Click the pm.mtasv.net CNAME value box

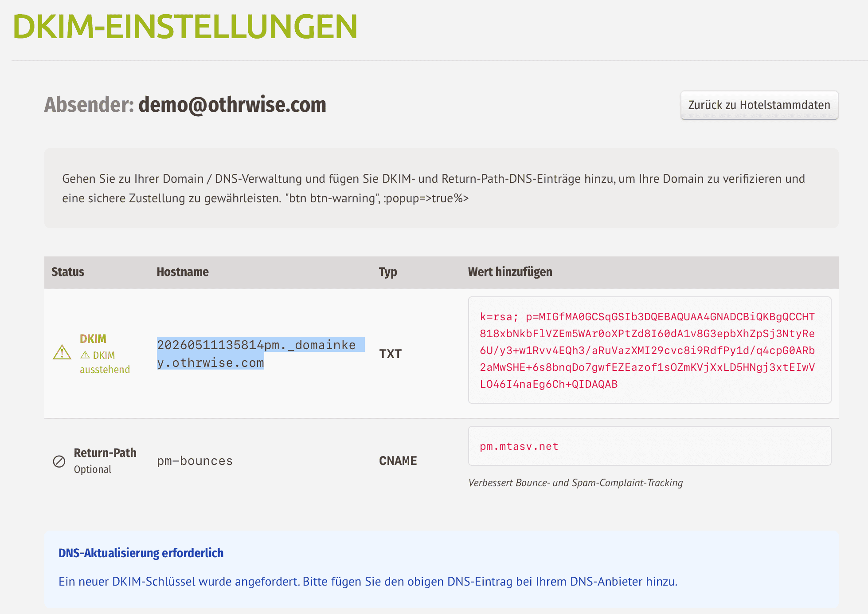coord(649,446)
